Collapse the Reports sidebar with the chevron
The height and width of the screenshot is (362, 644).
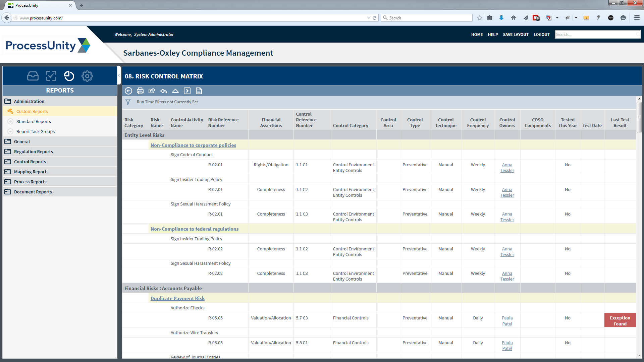tap(119, 75)
